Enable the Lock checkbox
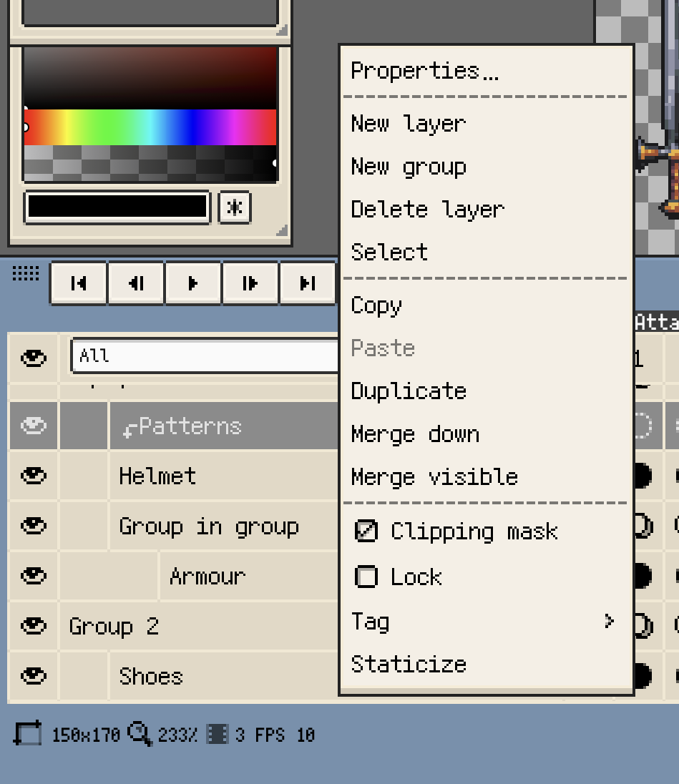The width and height of the screenshot is (679, 784). (x=366, y=577)
